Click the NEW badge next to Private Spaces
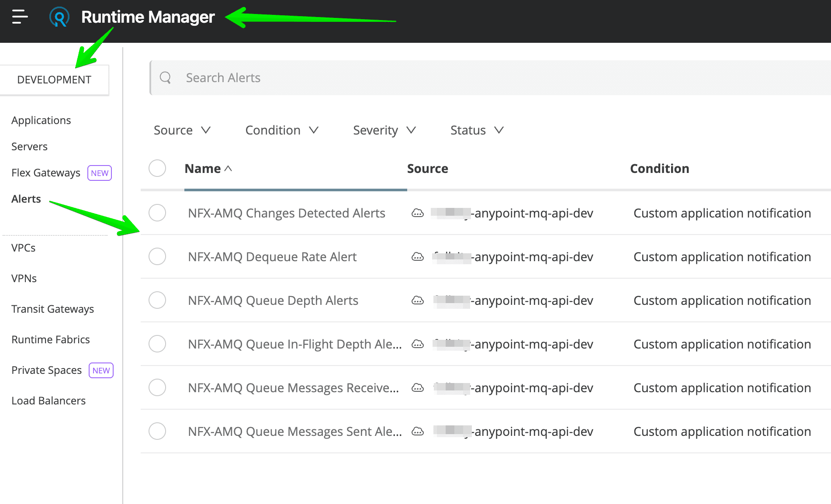Image resolution: width=831 pixels, height=504 pixels. 101,370
